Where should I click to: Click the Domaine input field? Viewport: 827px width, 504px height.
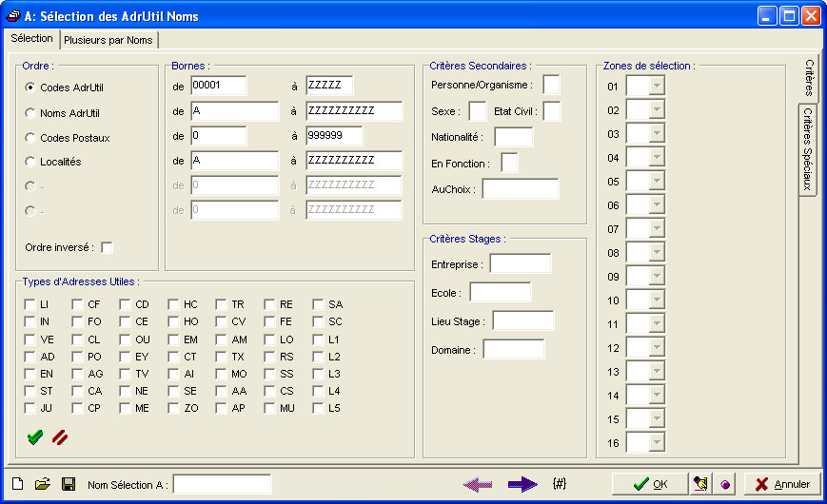click(x=514, y=349)
